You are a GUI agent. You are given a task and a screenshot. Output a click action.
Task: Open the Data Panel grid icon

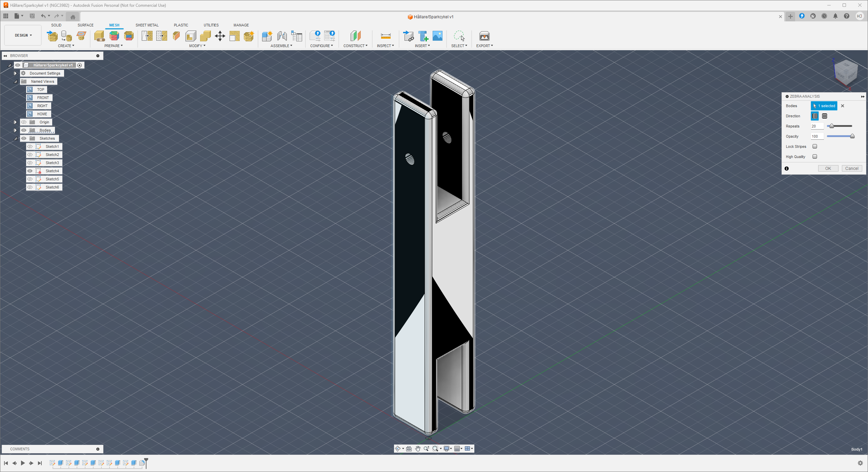coord(6,16)
